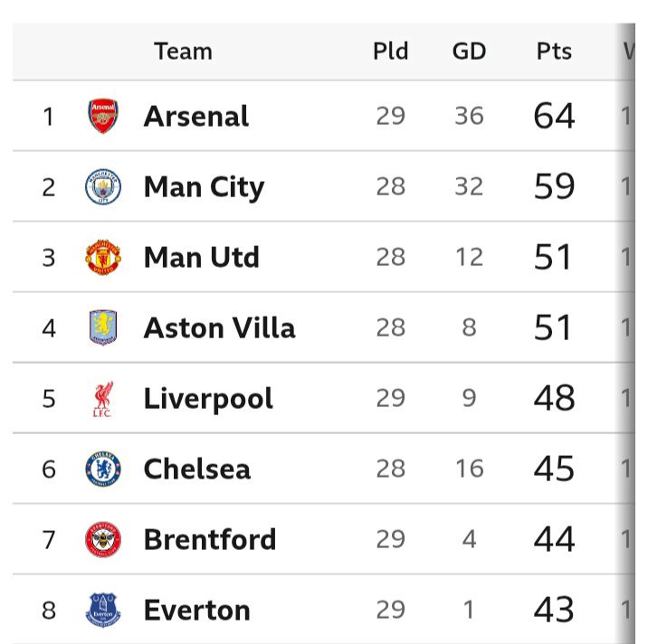Click Chelsea's goal difference of 16
The height and width of the screenshot is (644, 648).
469,469
